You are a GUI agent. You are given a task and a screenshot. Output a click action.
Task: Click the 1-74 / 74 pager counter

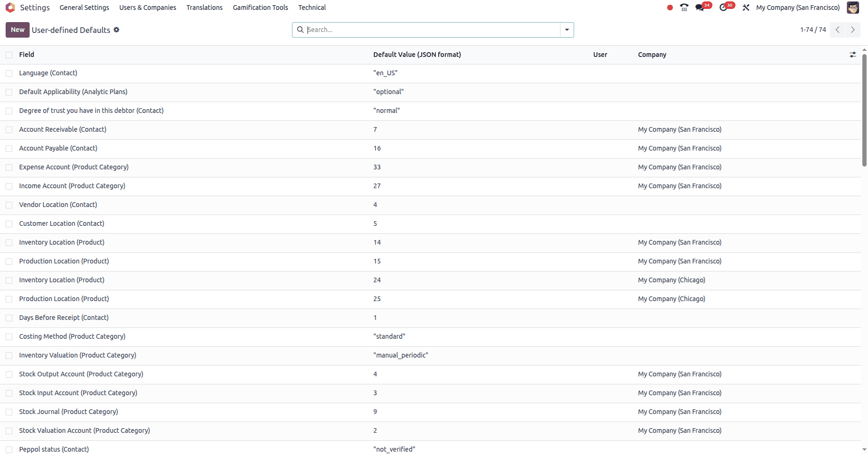pos(813,30)
